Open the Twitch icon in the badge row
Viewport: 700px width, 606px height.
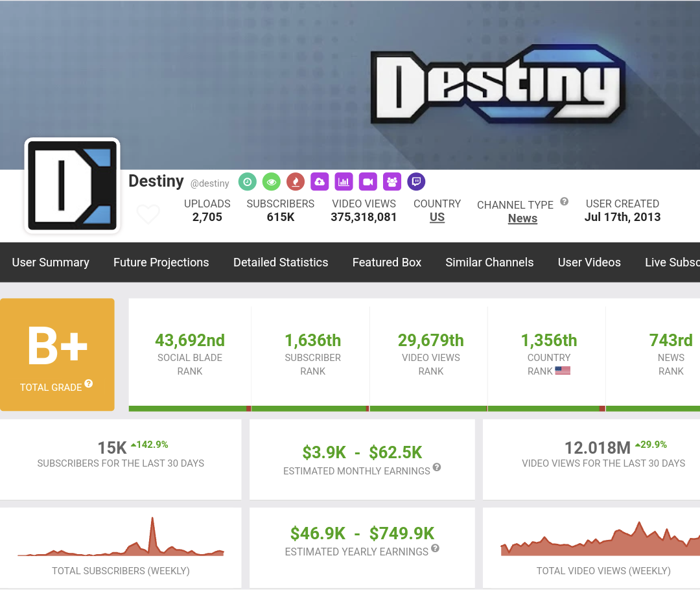point(416,181)
